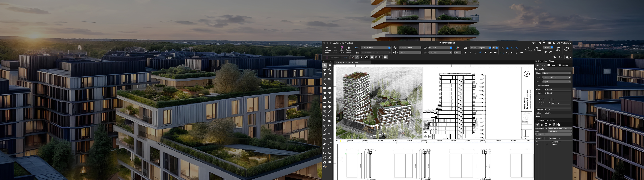Activate the Pan tool

pos(330,65)
